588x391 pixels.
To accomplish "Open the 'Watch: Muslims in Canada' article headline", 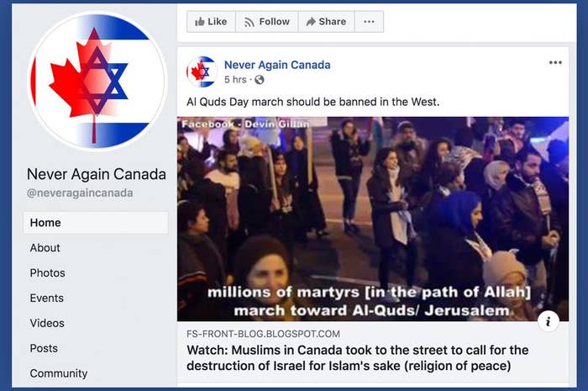I will click(357, 358).
